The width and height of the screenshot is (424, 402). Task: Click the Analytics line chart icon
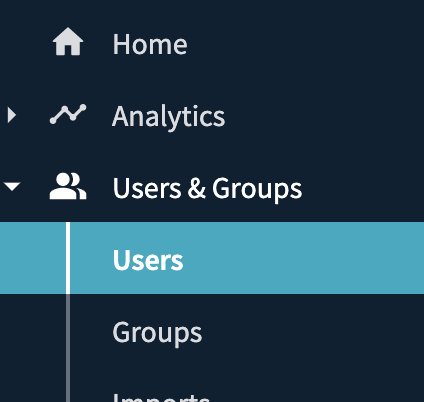(68, 114)
